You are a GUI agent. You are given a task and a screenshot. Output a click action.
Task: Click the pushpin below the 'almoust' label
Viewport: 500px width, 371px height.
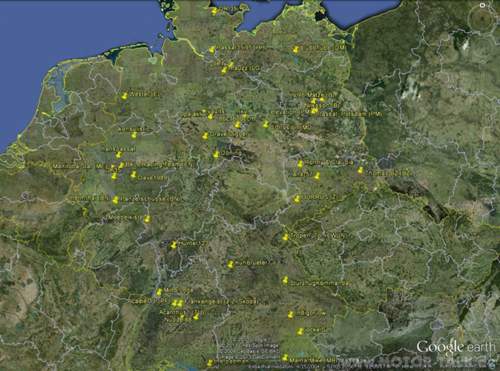(134, 135)
